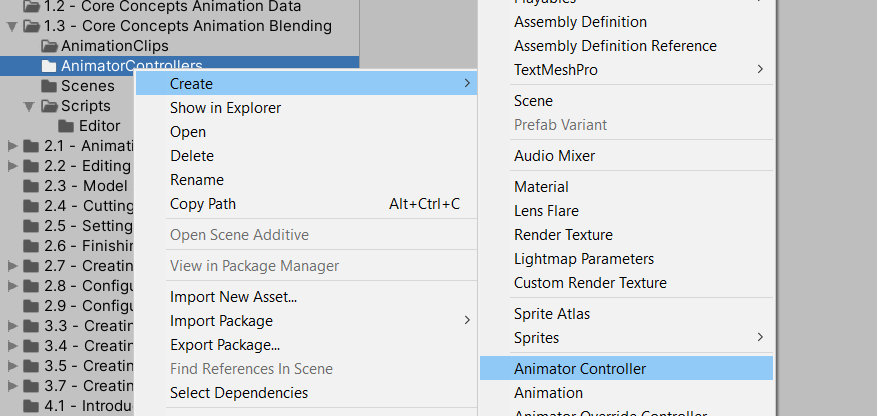This screenshot has width=877, height=416.
Task: Collapse the Scripts folder arrow
Action: 30,106
